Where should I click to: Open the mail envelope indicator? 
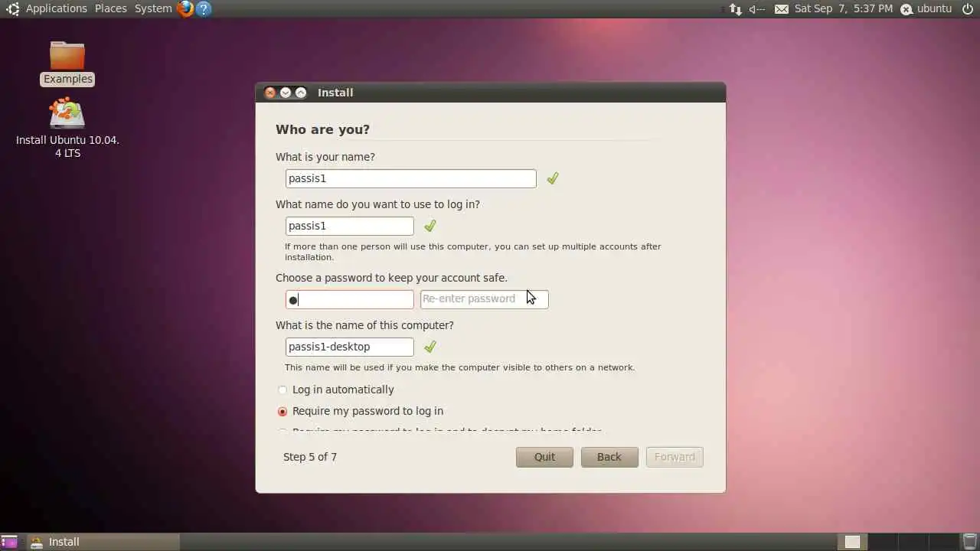pos(781,9)
